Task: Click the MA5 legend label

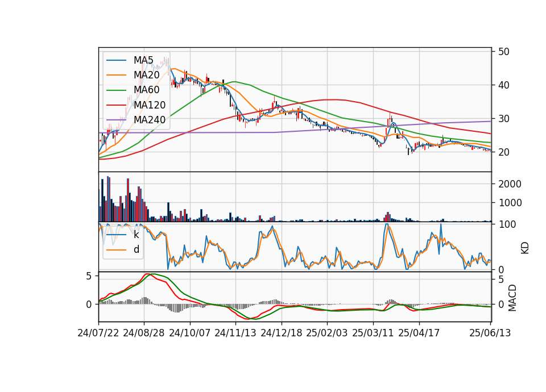Action: 143,60
